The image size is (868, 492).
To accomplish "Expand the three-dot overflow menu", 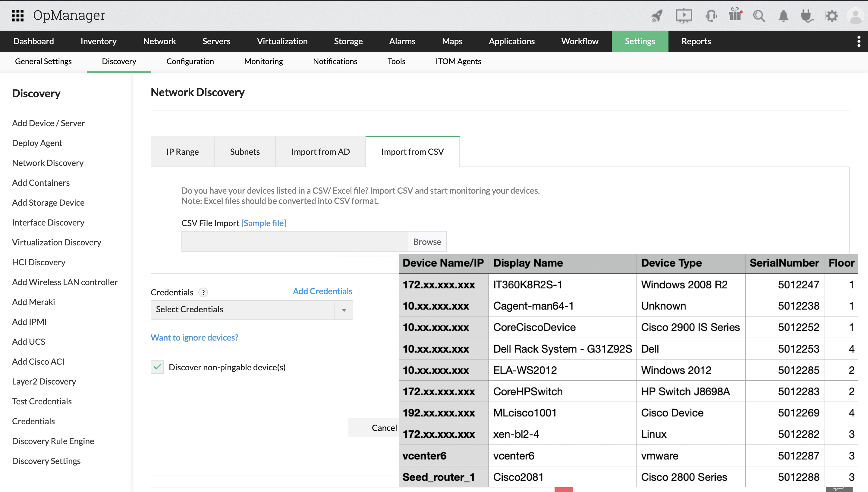I will tap(859, 41).
